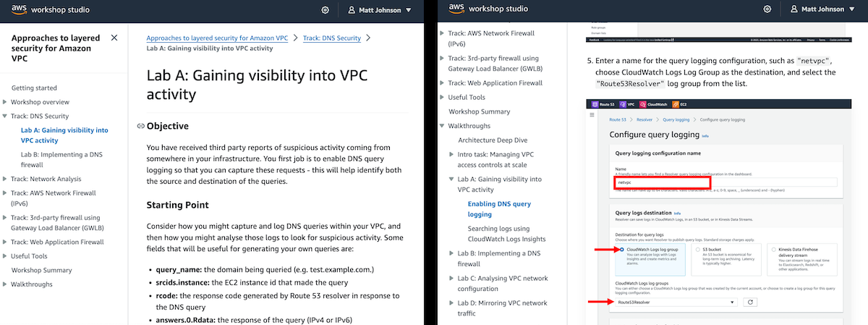868x325 pixels.
Task: Select the CloudWatch Logs log group radio button
Action: [x=621, y=250]
